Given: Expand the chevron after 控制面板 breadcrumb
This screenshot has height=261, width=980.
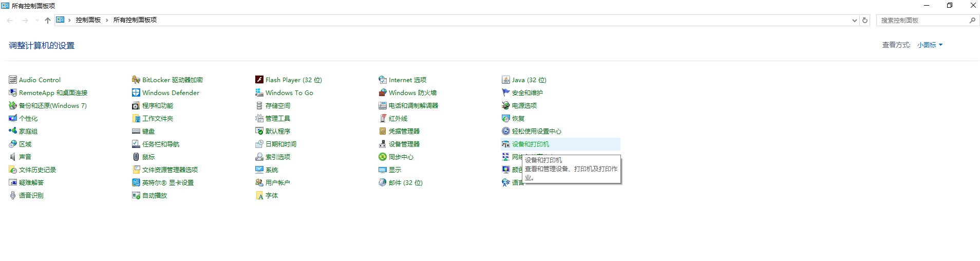Looking at the screenshot, I should point(107,20).
